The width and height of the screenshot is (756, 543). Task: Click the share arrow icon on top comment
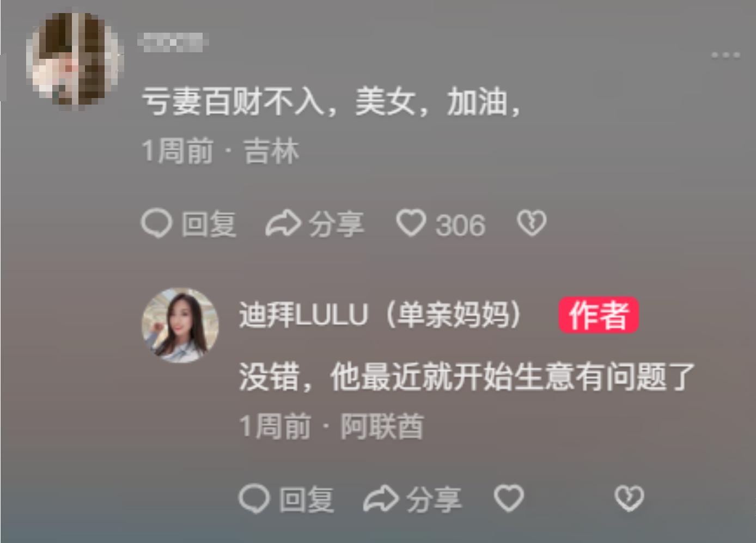283,223
